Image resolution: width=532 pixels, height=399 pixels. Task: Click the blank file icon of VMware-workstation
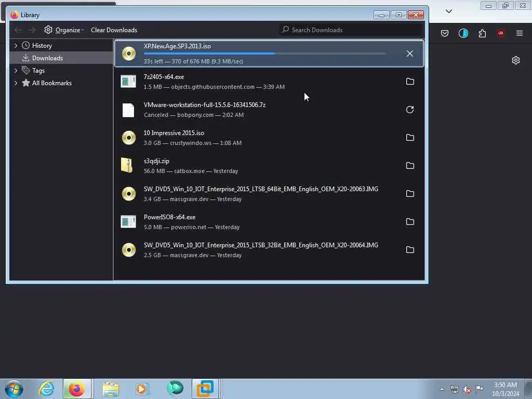click(128, 110)
